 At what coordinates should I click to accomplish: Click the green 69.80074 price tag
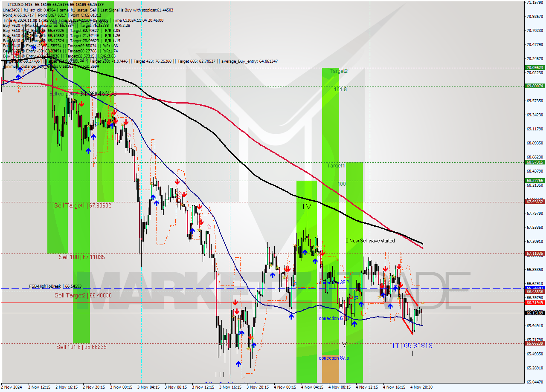tap(535, 86)
